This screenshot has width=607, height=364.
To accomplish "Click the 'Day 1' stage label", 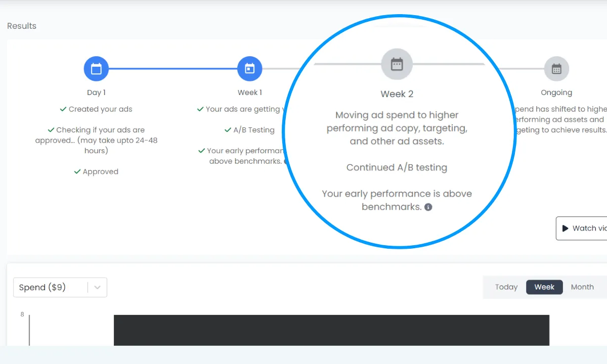I will click(96, 93).
